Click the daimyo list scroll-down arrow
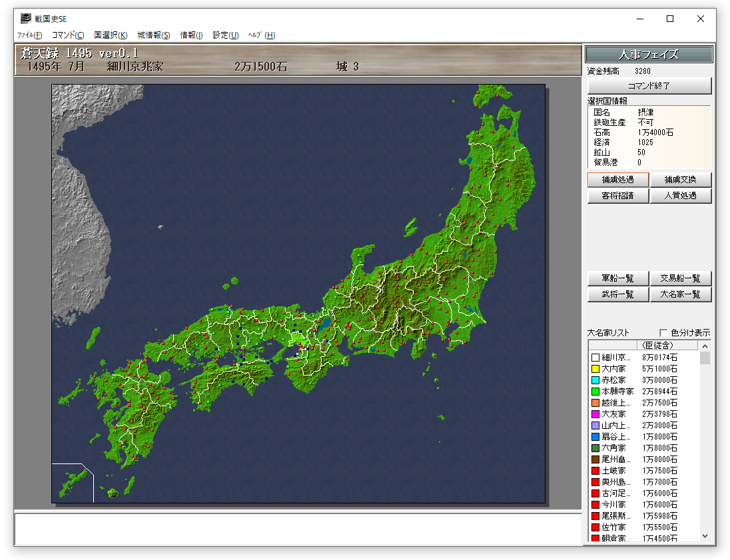Image resolution: width=730 pixels, height=560 pixels. pos(705,536)
